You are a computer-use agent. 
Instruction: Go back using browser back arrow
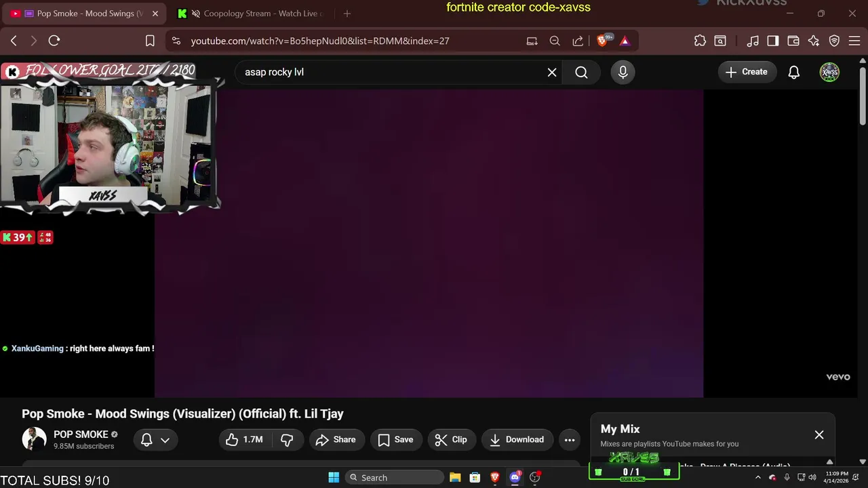[x=14, y=41]
